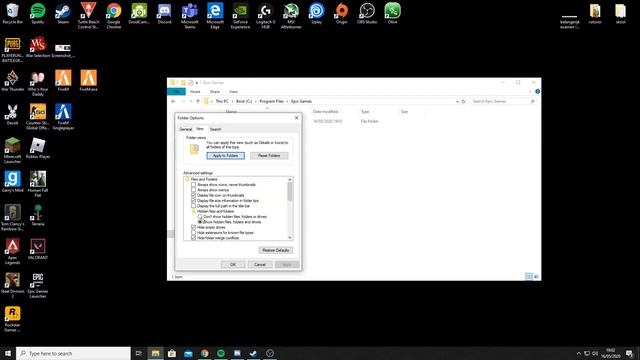The height and width of the screenshot is (360, 640).
Task: Open the Apex Legends desktop shortcut
Action: [13, 251]
